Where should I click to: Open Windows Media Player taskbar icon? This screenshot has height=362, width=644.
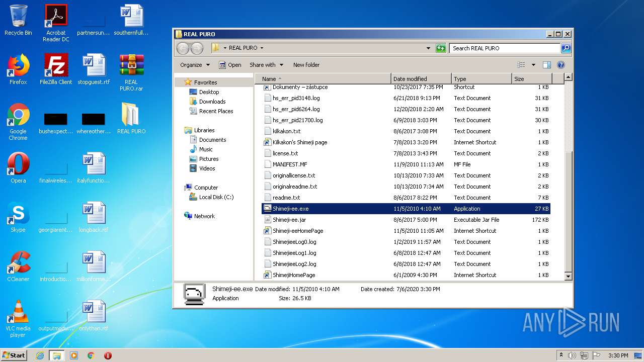tap(74, 355)
